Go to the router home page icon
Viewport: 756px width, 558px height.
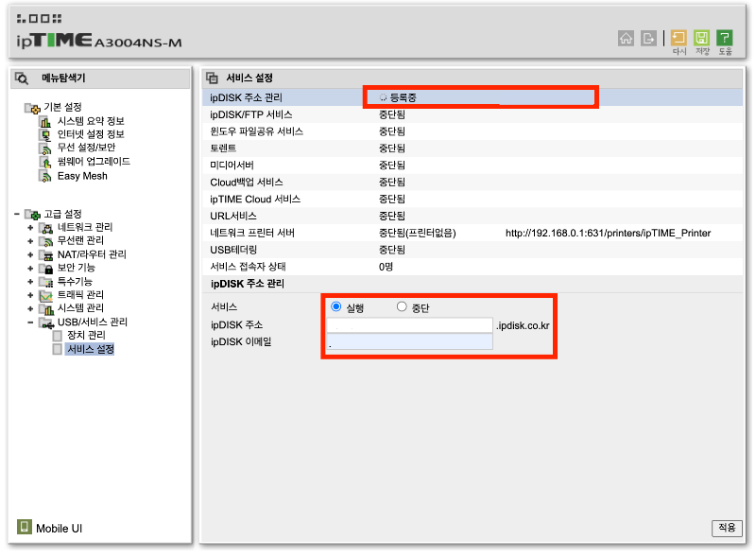626,38
